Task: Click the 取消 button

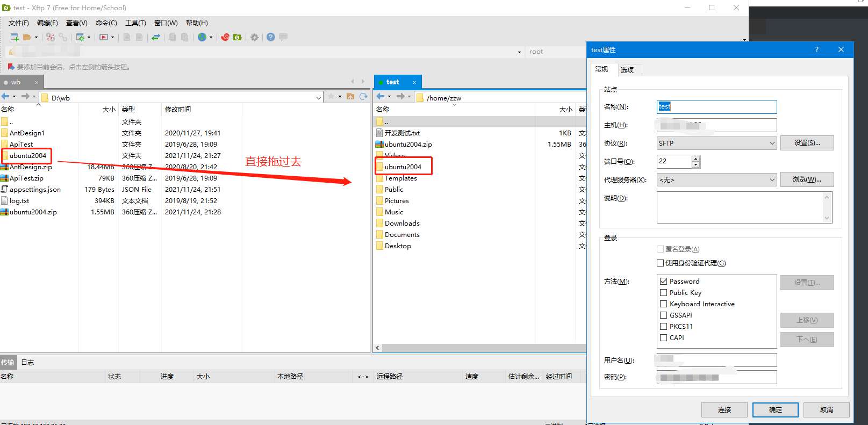Action: click(x=826, y=409)
